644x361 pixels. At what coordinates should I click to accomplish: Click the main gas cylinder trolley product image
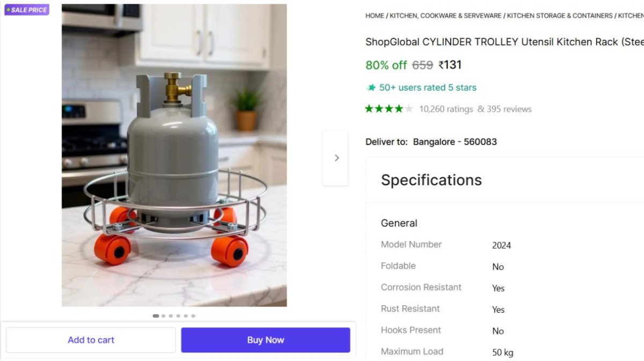(x=174, y=155)
